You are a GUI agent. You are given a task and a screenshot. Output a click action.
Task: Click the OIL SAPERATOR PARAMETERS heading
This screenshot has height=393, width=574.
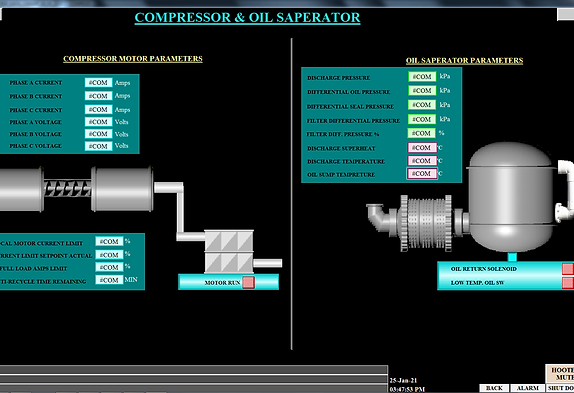coord(465,61)
